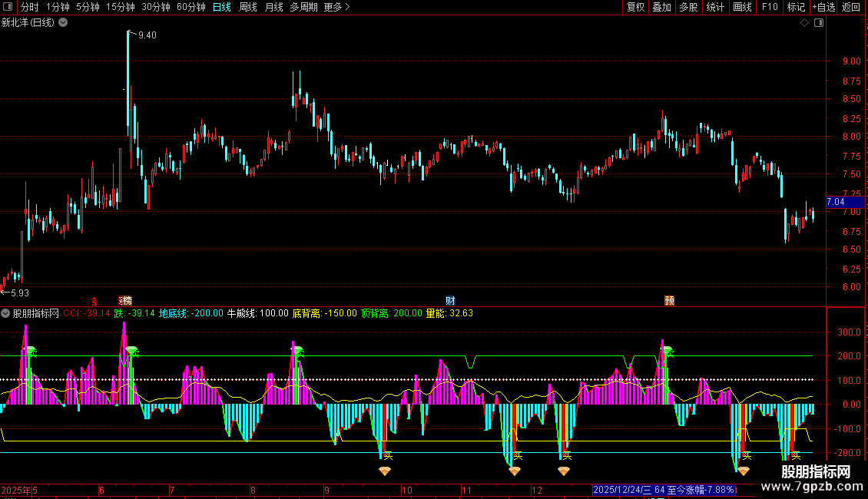868x499 pixels.
Task: Click the 300.0 indicator axis label
Action: coord(849,332)
